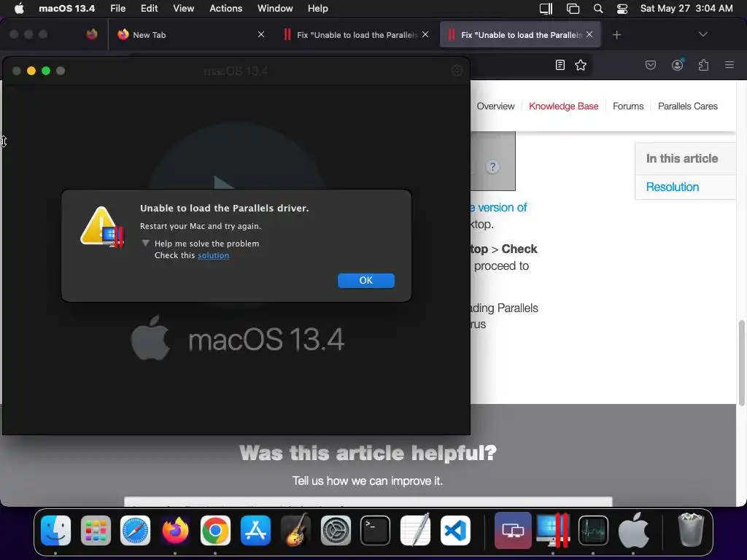Open the Firefox extensions puzzle icon

703,65
